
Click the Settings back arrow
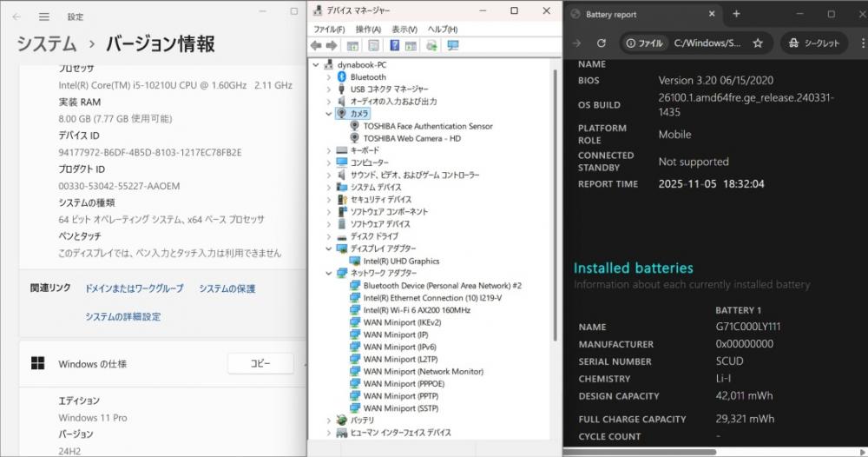[16, 17]
